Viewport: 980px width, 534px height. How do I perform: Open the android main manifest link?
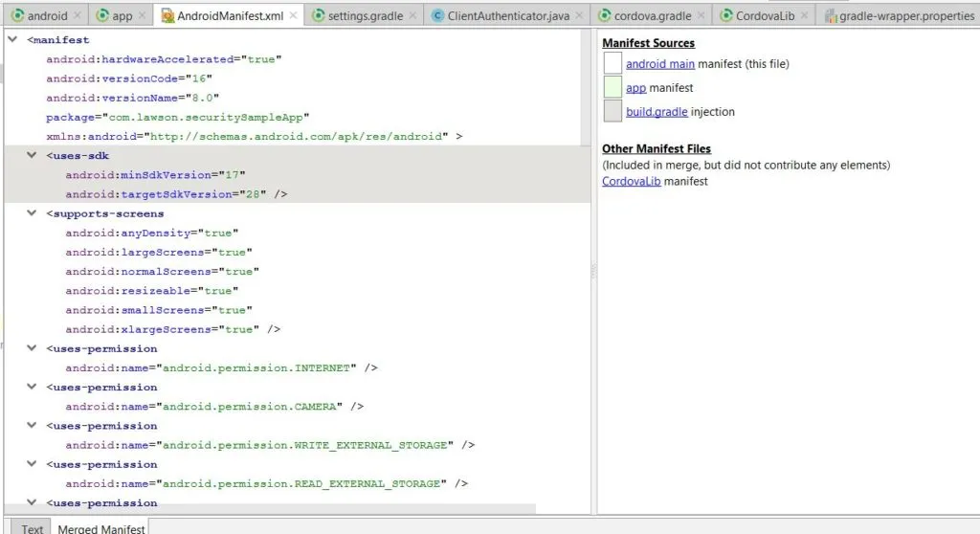[659, 64]
